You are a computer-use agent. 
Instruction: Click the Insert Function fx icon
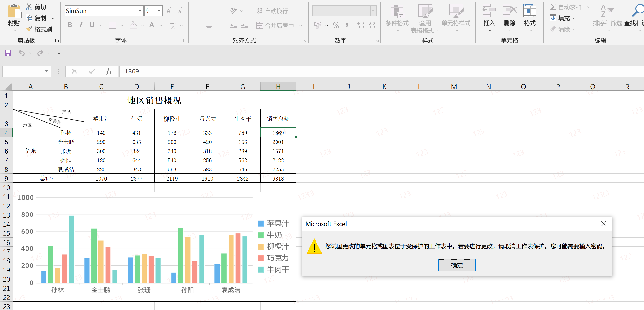click(109, 71)
